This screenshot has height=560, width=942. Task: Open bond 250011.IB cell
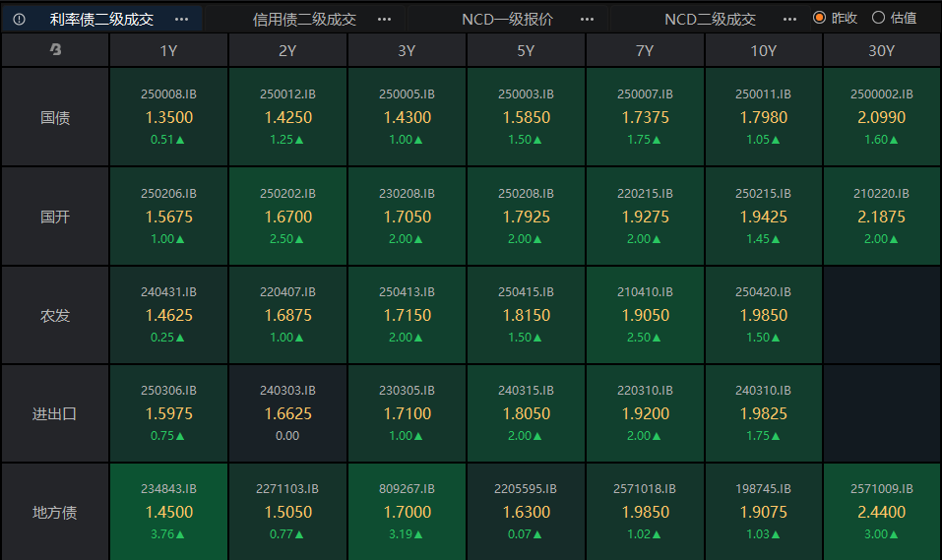(764, 116)
